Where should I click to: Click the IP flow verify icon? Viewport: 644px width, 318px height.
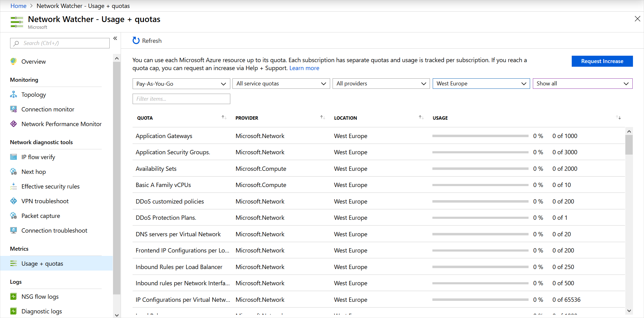point(13,157)
